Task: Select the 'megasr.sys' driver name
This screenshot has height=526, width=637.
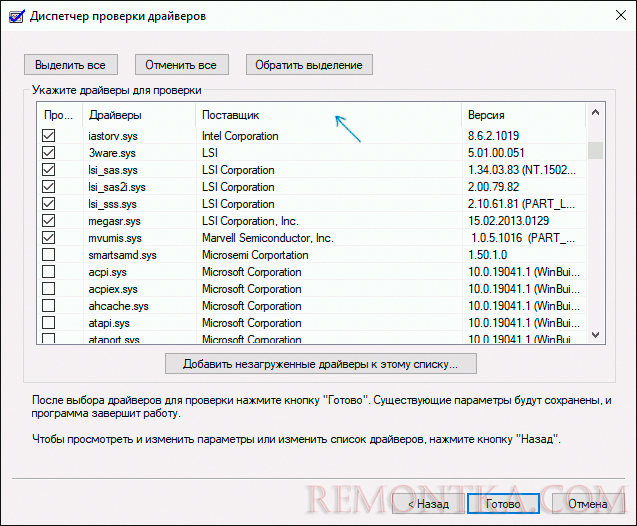Action: pyautogui.click(x=115, y=221)
